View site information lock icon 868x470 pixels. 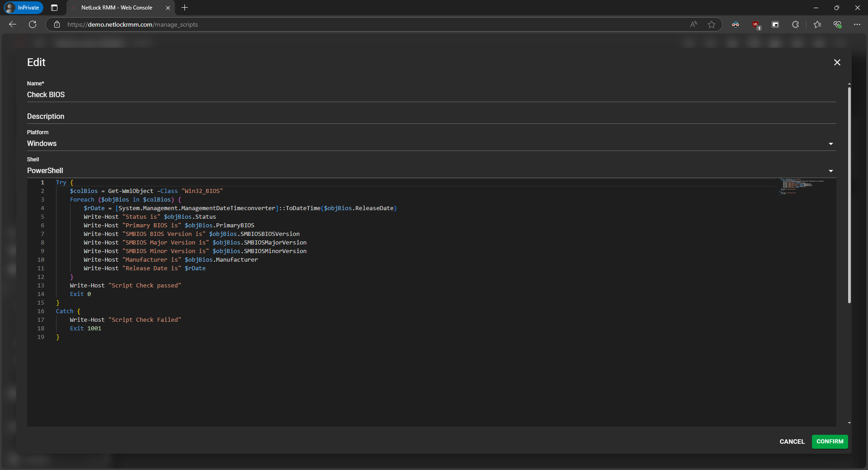pos(57,24)
